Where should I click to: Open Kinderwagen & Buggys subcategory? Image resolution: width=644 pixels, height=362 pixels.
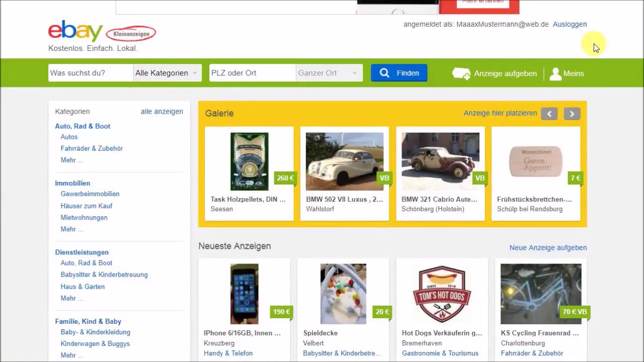(x=95, y=343)
